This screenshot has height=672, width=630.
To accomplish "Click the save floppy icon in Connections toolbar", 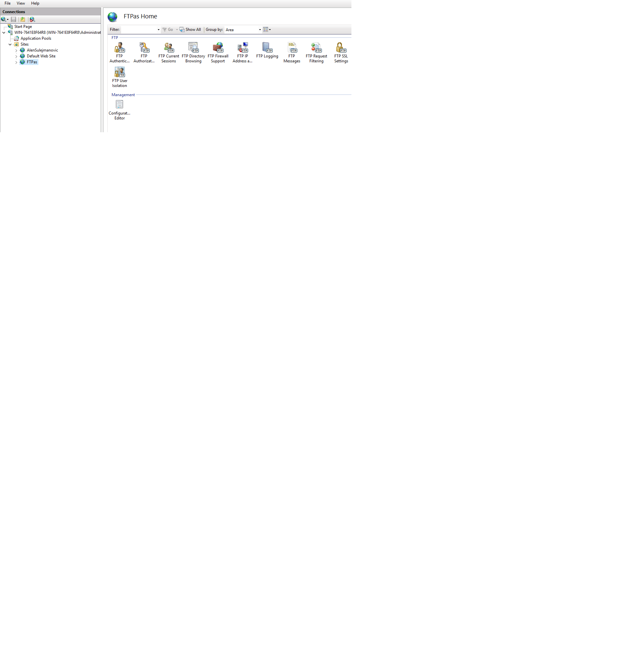I will coord(13,19).
